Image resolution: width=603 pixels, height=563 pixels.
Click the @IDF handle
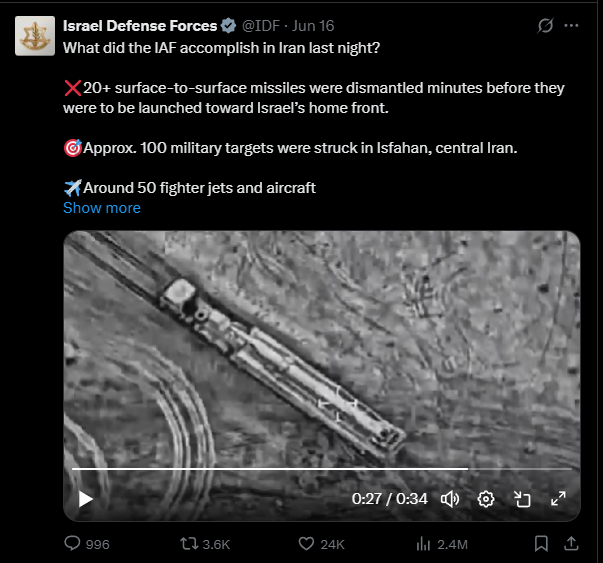[x=258, y=25]
